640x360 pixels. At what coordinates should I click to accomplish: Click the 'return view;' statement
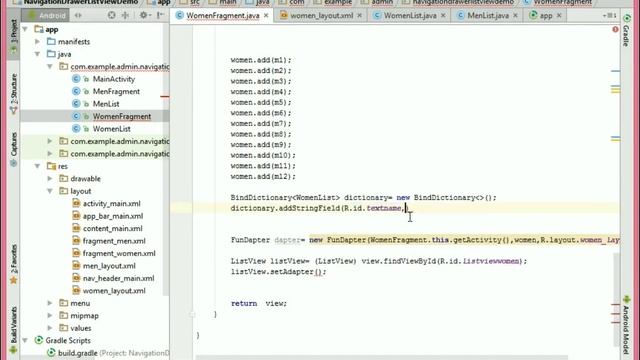coord(259,304)
